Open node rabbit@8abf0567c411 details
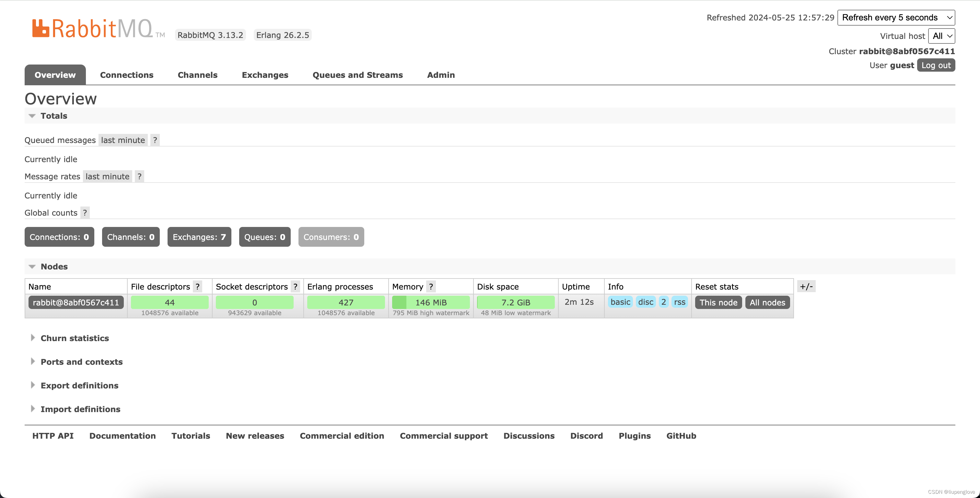Screen dimensions: 980x498 76,302
